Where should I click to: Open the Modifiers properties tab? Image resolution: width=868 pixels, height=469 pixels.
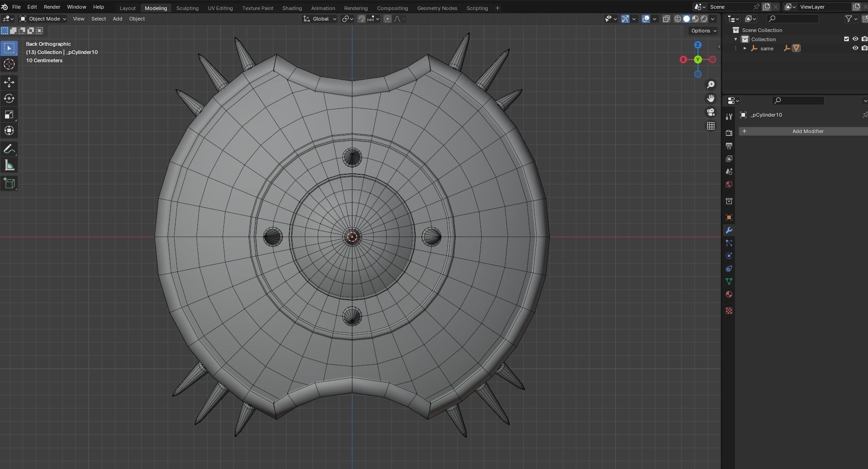(x=729, y=230)
